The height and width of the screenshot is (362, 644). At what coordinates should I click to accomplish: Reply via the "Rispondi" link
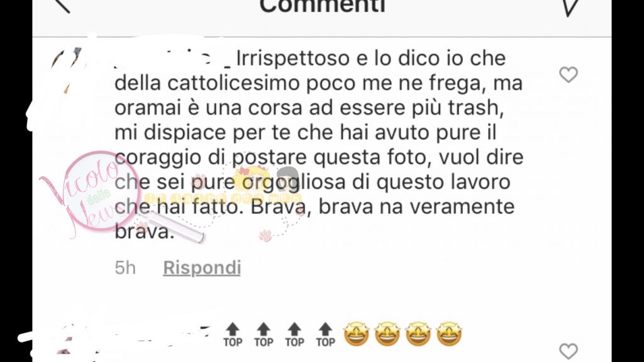coord(202,268)
